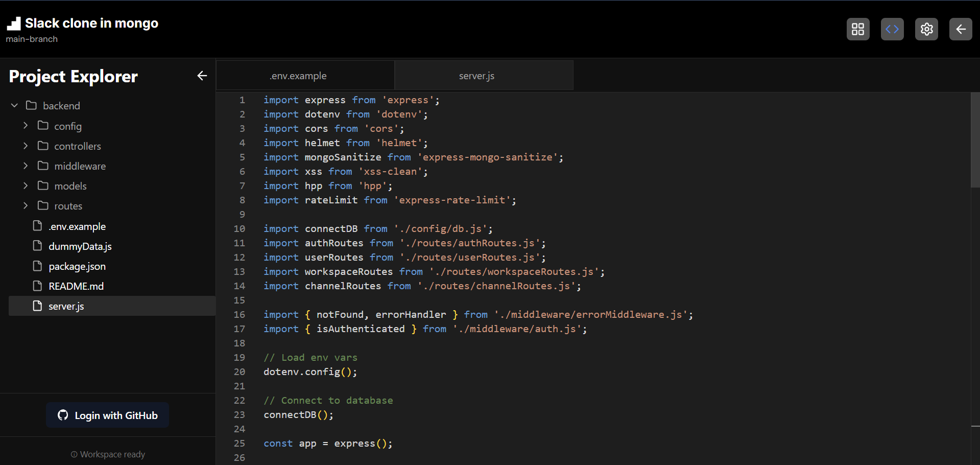The image size is (980, 465).
Task: Click './routes/authRoutes.js' path on line 11
Action: coord(470,243)
